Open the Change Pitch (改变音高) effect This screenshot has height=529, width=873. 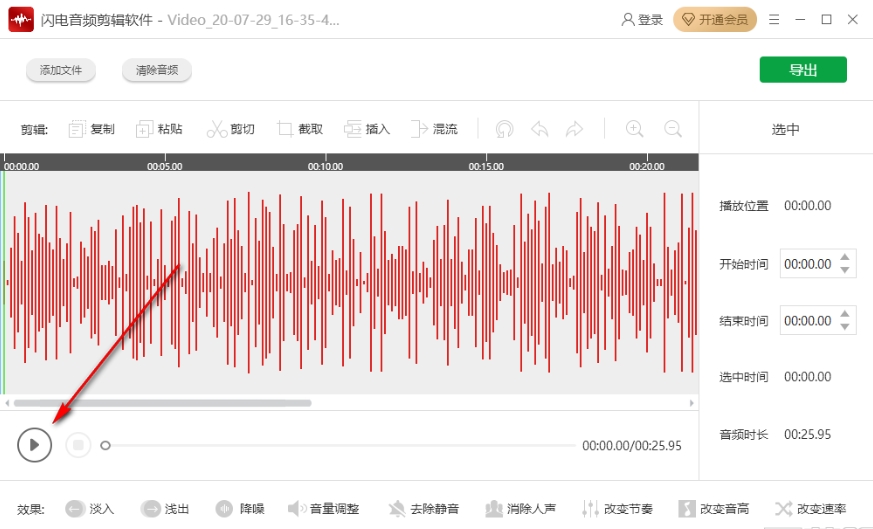coord(713,508)
